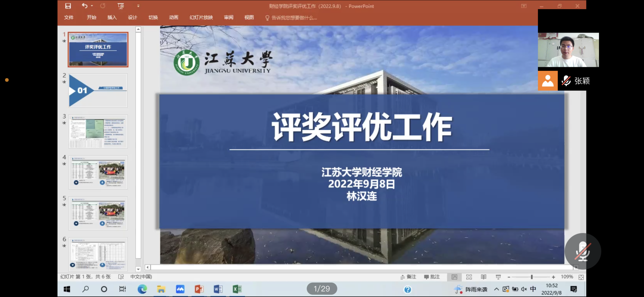
Task: Click the 中 input method indicator
Action: 533,289
